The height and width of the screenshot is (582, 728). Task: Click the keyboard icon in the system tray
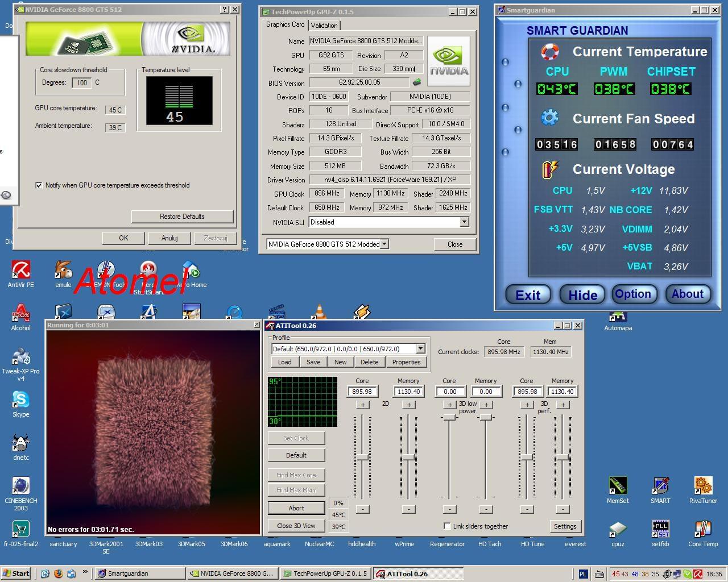(x=599, y=574)
